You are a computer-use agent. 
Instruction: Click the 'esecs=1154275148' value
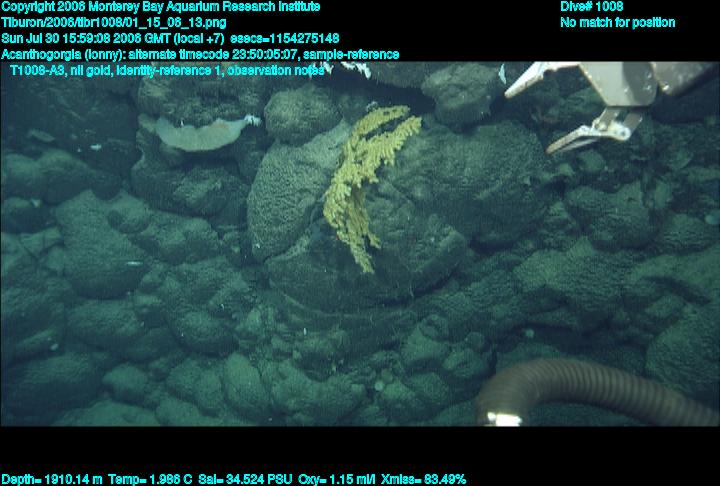285,39
